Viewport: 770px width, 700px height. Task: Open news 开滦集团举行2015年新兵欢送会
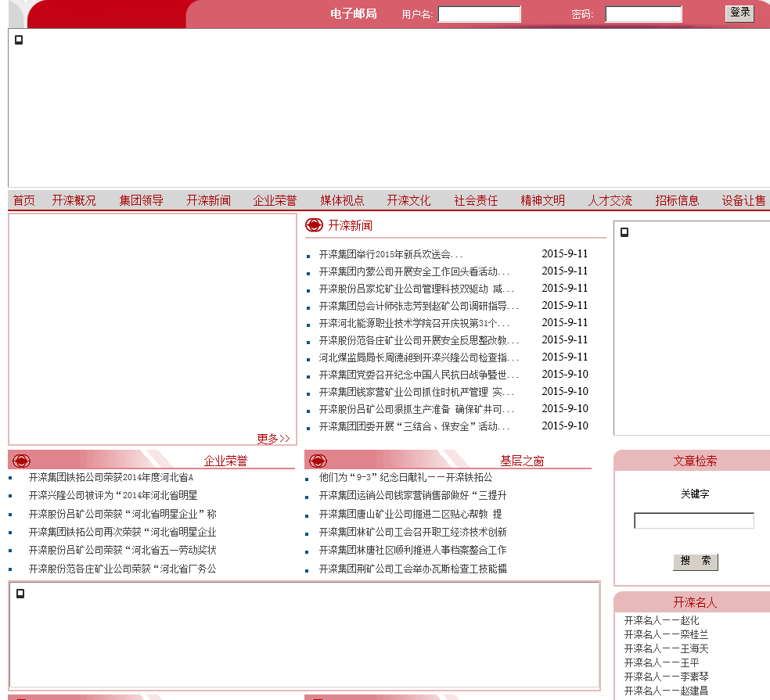point(391,254)
